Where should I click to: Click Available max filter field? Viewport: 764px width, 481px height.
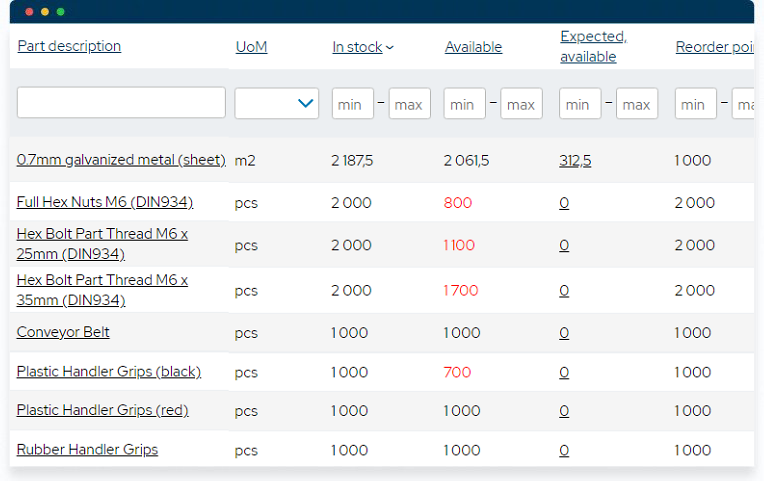coord(521,103)
